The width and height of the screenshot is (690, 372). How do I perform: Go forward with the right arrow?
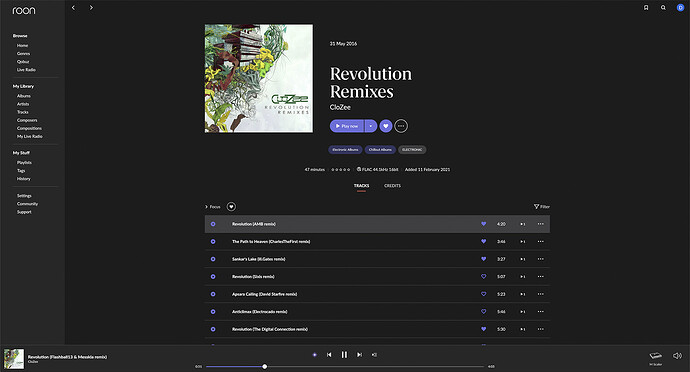(91, 7)
